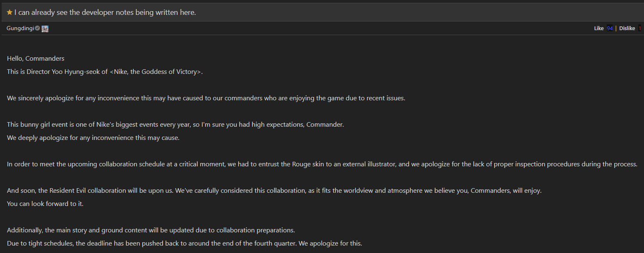Click the "Hello, Commanders" greeting line

click(x=36, y=58)
